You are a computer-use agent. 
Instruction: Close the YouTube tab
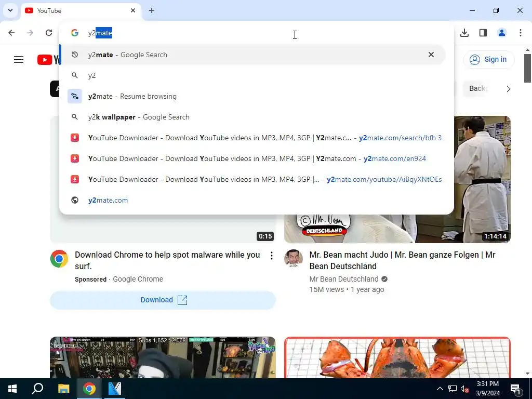coord(133,10)
